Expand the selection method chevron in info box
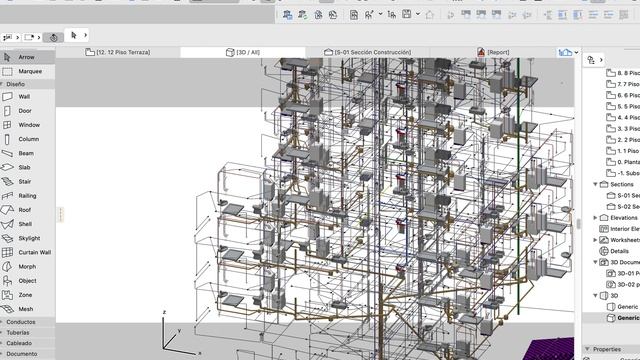640x360 pixels. tap(18, 38)
